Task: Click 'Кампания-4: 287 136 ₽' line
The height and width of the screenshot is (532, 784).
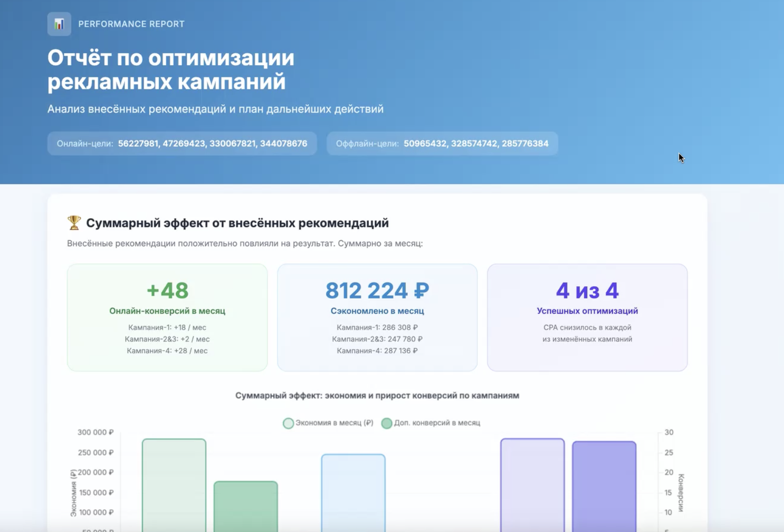Action: (x=377, y=351)
